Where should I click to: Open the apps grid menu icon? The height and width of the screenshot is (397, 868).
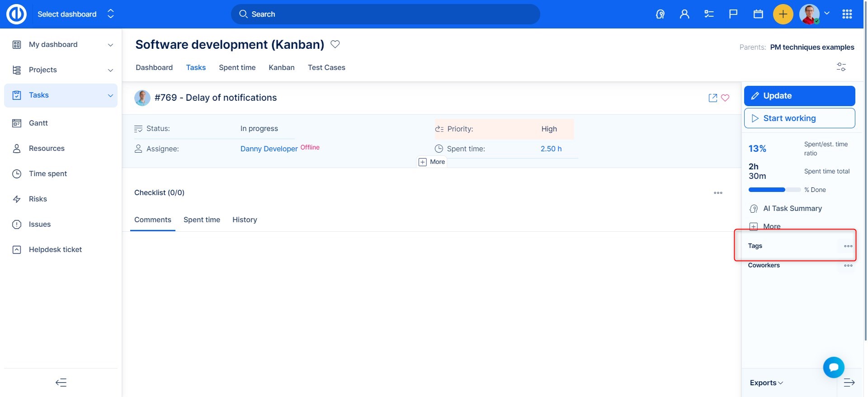click(847, 14)
